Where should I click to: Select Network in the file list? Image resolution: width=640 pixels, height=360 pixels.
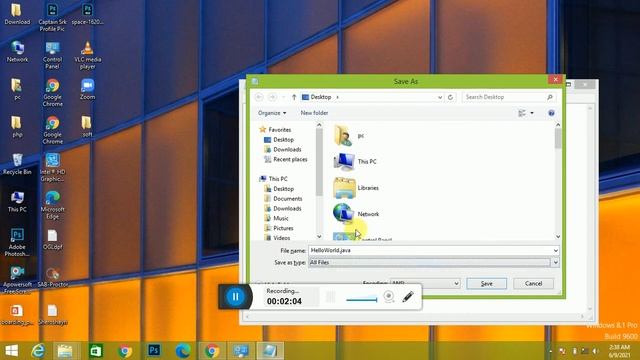pos(356,213)
